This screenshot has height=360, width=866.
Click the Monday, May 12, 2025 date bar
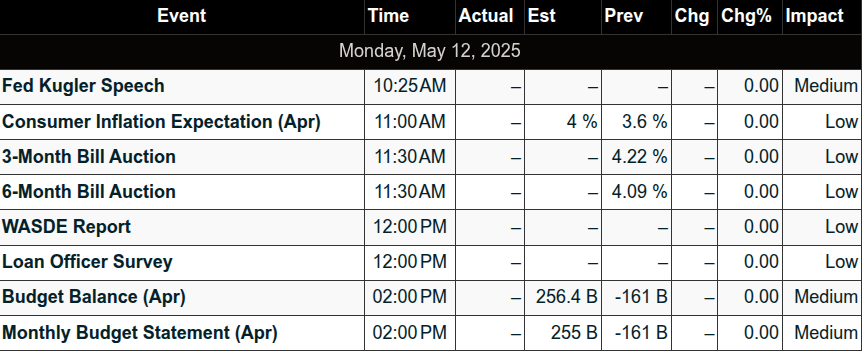point(431,51)
